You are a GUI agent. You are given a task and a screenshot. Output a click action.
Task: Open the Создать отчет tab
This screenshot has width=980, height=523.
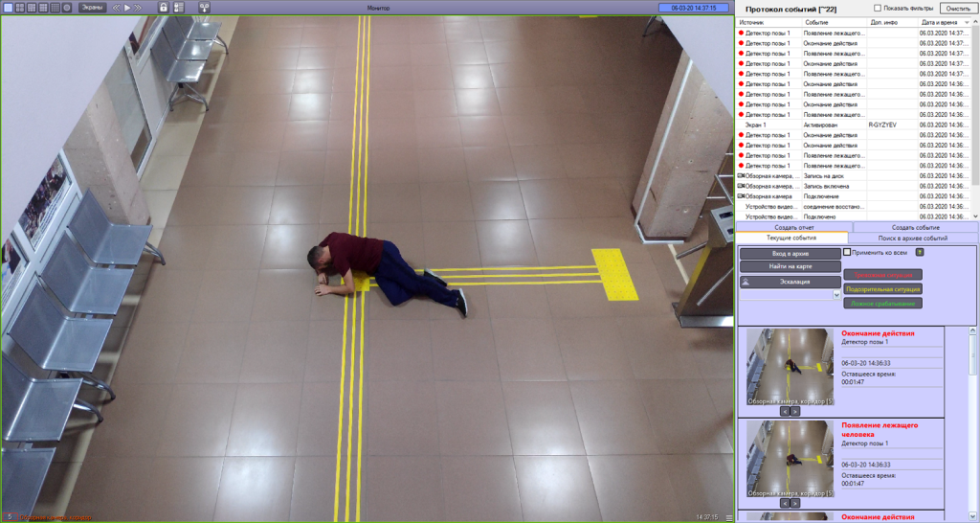[793, 227]
